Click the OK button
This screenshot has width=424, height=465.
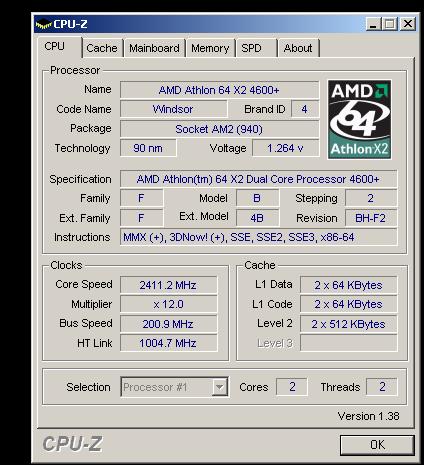pos(377,445)
